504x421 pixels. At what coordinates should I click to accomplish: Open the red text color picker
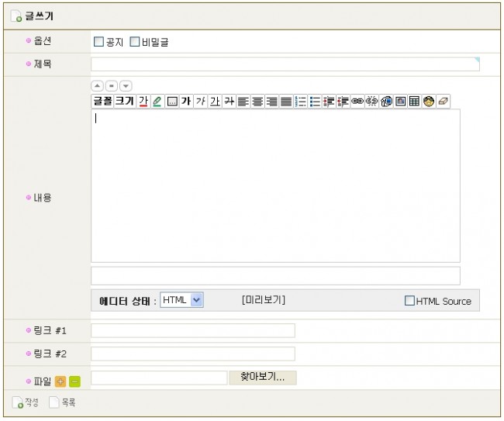click(x=143, y=102)
